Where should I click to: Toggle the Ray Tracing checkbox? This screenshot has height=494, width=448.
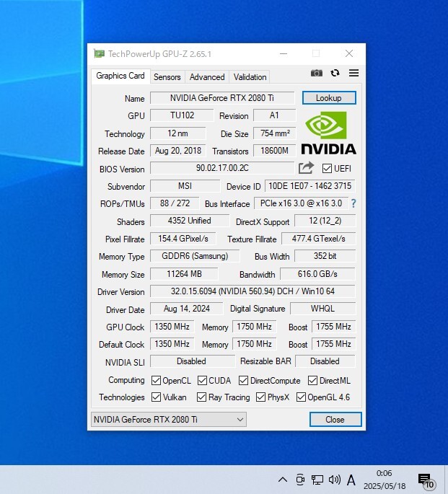tap(201, 397)
